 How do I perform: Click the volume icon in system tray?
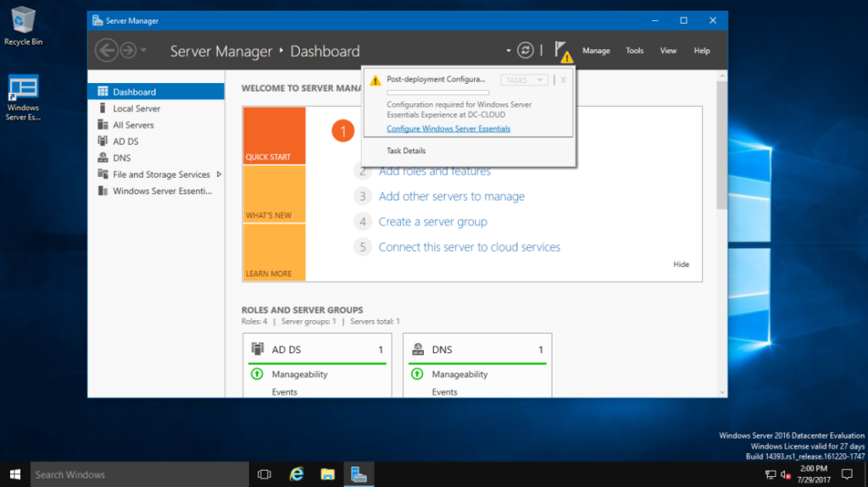point(785,474)
